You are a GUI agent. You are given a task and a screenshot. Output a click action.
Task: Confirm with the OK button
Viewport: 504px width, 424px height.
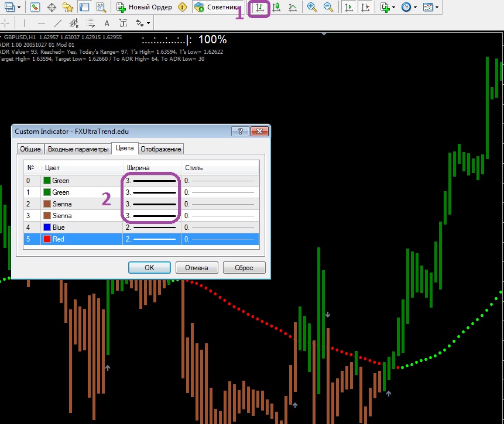[149, 268]
